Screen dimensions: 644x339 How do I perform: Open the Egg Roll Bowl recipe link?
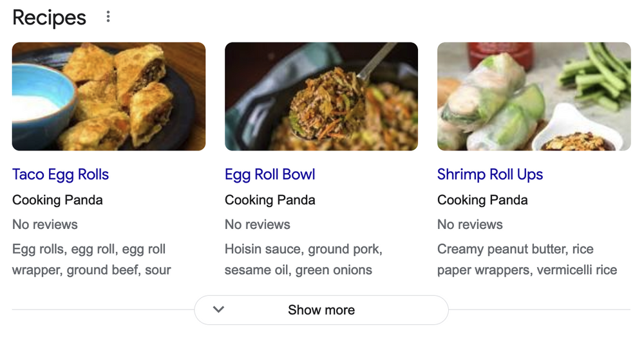[x=270, y=174]
